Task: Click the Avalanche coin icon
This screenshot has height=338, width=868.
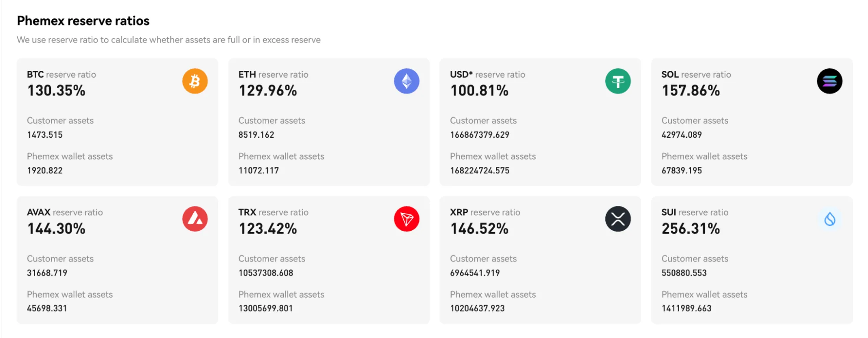Action: (x=195, y=219)
